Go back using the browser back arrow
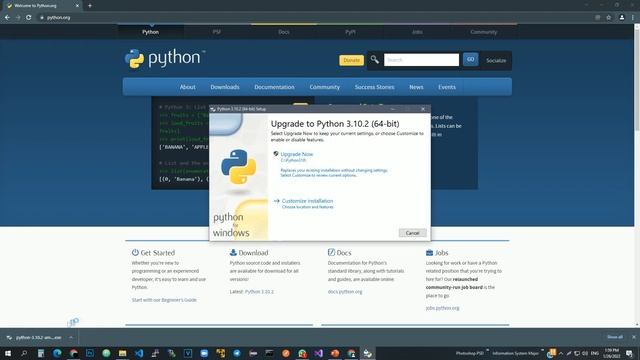Viewport: 640px width, 360px height. coord(7,18)
